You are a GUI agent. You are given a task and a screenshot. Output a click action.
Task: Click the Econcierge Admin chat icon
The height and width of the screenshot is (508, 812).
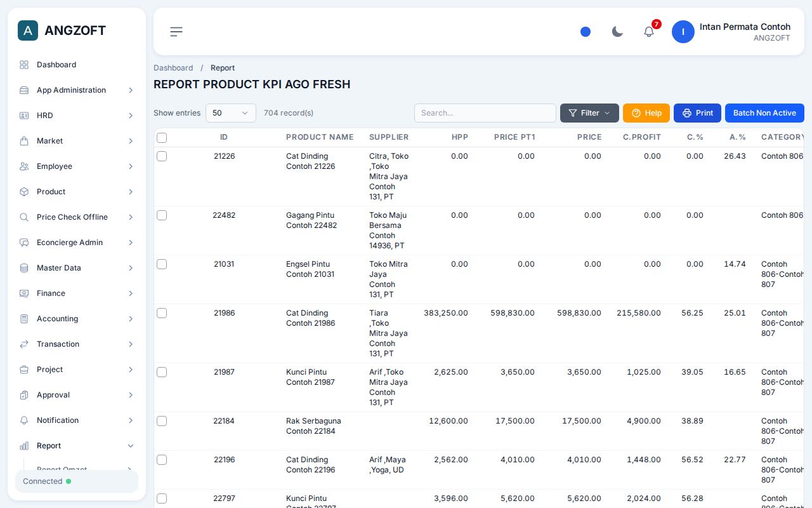(x=24, y=243)
